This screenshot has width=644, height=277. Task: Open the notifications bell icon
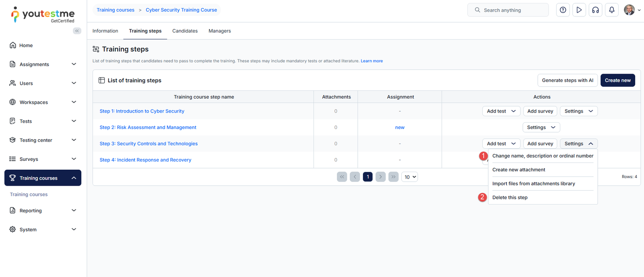click(611, 10)
